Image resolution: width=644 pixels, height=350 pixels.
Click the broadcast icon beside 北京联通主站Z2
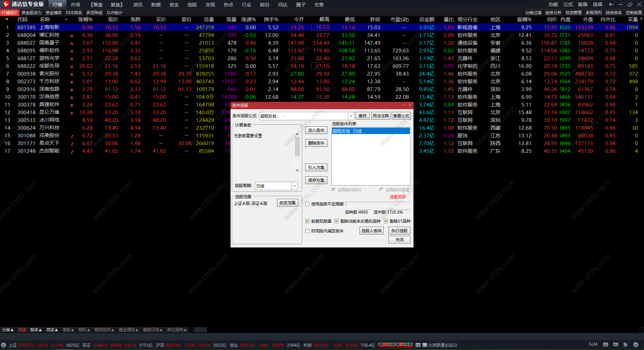tap(418, 345)
